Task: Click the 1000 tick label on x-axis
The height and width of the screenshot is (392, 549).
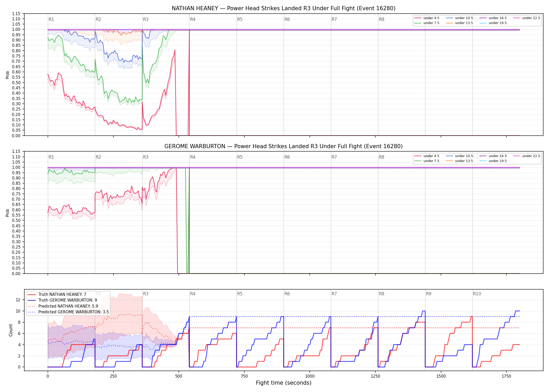Action: (310, 376)
